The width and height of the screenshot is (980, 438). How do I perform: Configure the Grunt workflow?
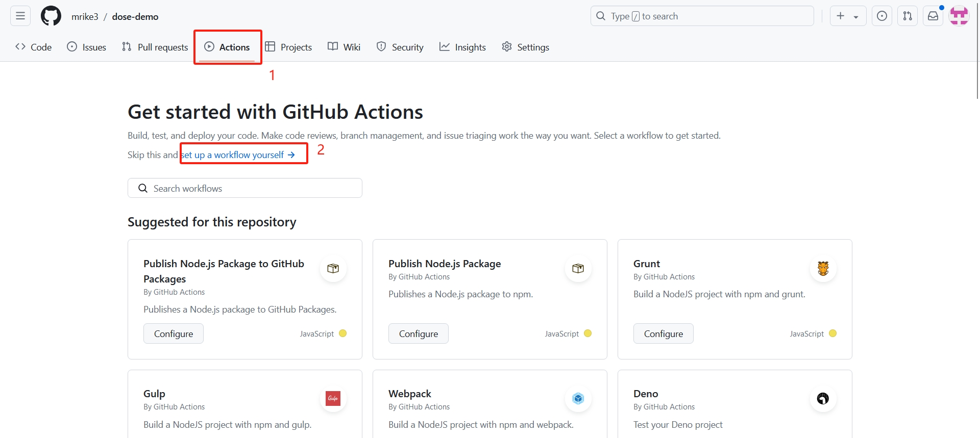[663, 333]
